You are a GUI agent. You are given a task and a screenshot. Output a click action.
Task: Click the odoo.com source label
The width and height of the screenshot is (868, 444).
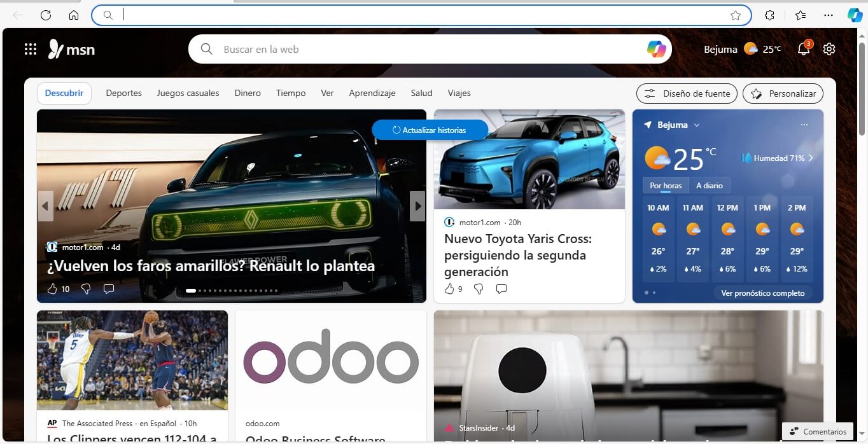[x=263, y=423]
